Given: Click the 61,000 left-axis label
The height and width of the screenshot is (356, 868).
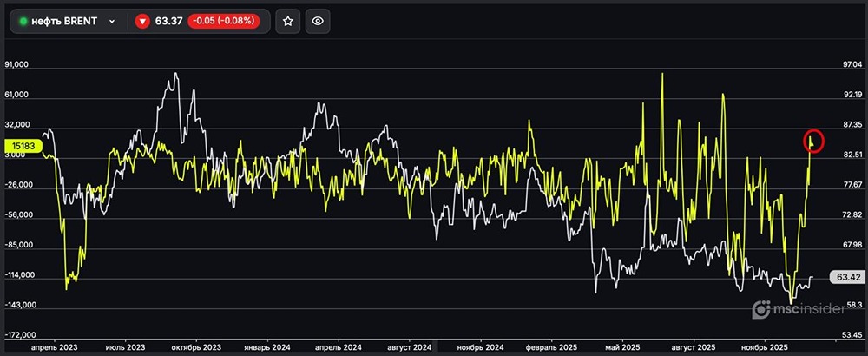Looking at the screenshot, I should 16,95.
